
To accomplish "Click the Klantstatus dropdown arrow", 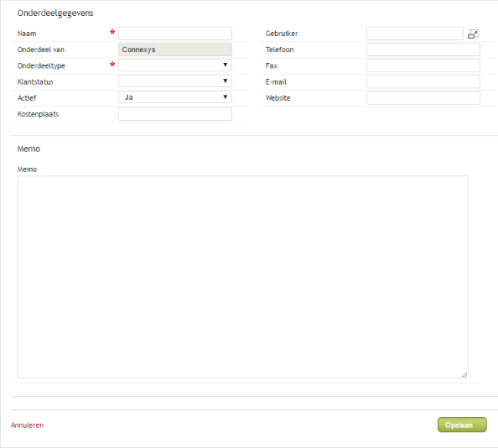I will [x=226, y=81].
